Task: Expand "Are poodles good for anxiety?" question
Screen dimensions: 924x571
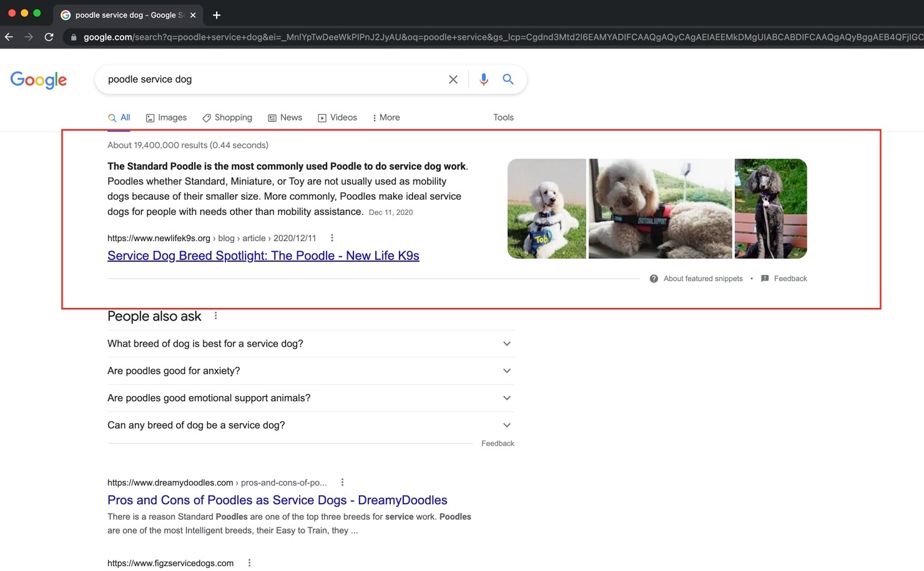Action: coord(506,371)
